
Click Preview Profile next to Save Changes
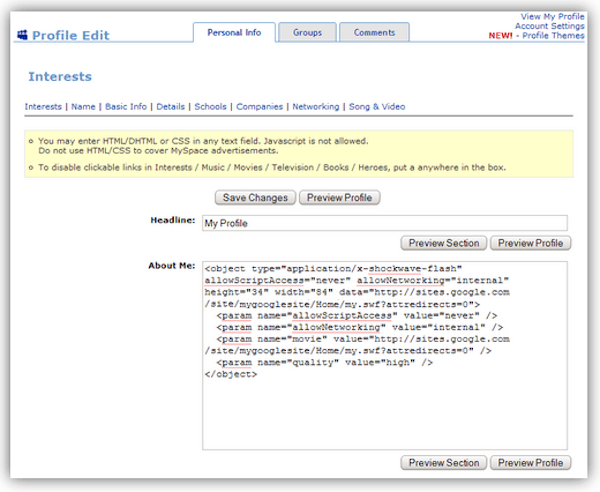click(339, 197)
